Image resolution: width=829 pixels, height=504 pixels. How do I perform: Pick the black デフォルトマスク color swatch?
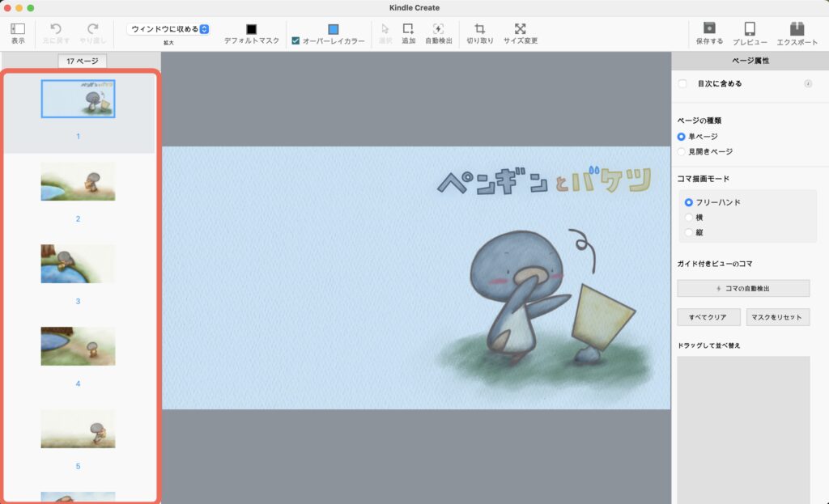coord(252,29)
